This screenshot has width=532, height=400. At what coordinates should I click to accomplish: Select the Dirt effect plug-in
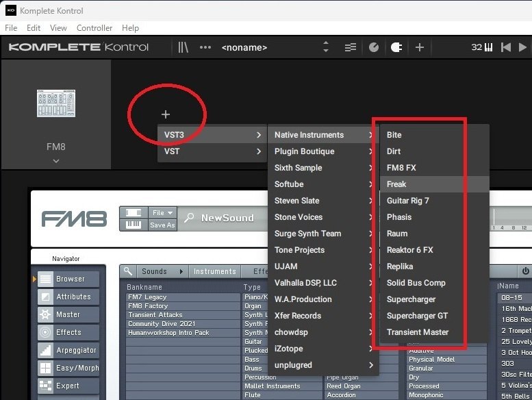(434, 151)
